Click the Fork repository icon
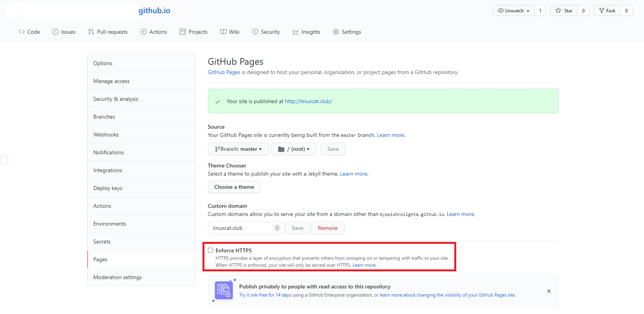The width and height of the screenshot is (644, 314). coord(602,11)
